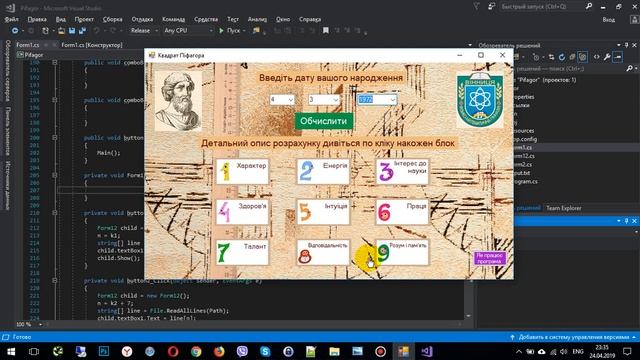Click the Pythagoras bust portrait
This screenshot has width=640, height=360.
point(178,101)
